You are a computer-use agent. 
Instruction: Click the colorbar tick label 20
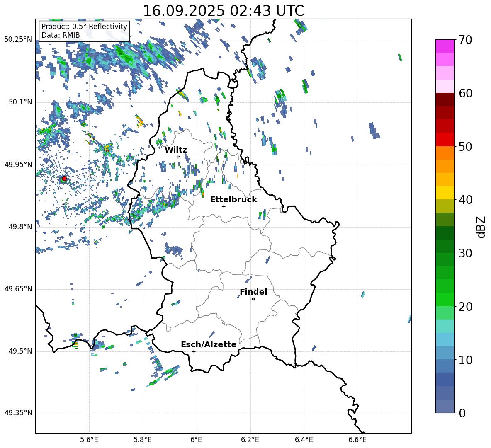pyautogui.click(x=465, y=307)
